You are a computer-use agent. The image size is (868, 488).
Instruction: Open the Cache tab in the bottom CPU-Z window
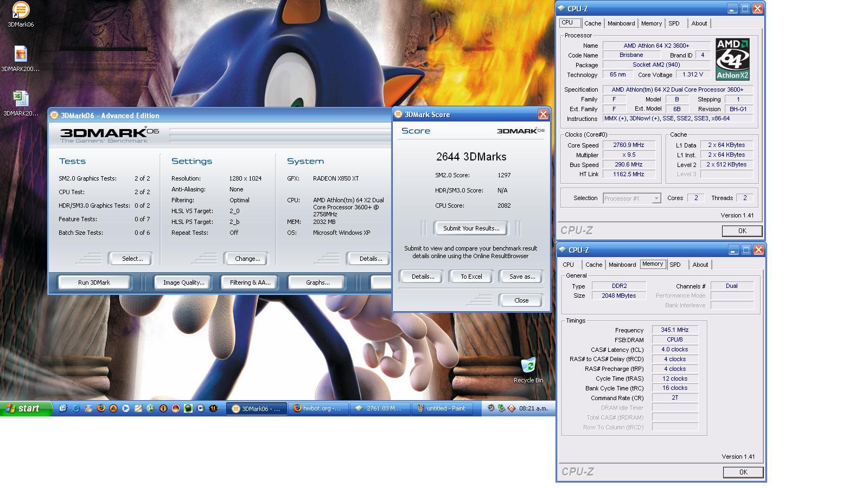[593, 265]
